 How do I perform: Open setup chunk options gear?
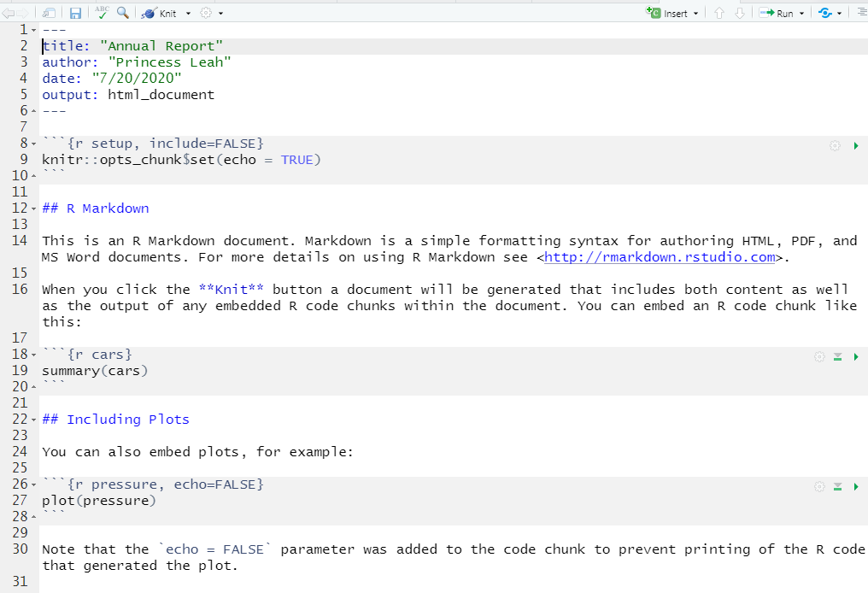(x=835, y=145)
